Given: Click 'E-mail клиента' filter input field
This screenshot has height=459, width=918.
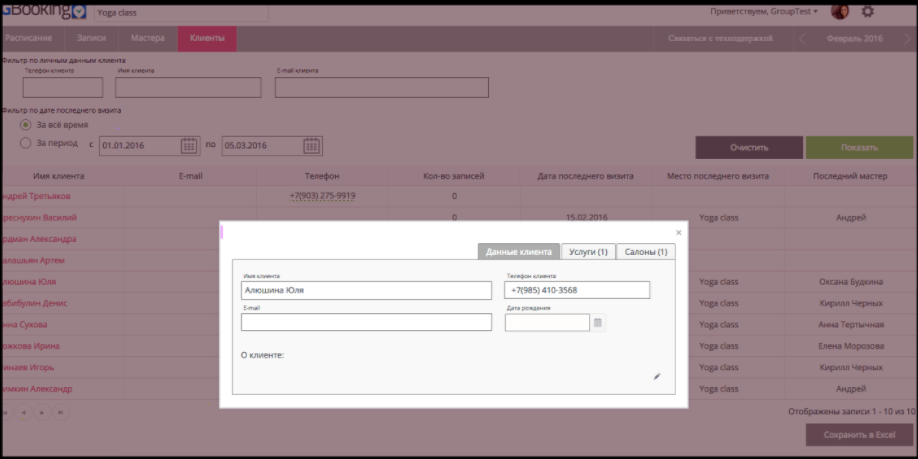Looking at the screenshot, I should [382, 87].
